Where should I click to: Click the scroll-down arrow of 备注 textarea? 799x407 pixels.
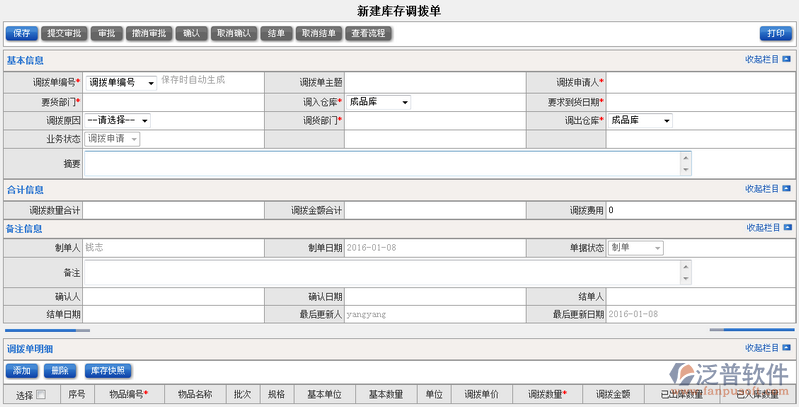[685, 280]
